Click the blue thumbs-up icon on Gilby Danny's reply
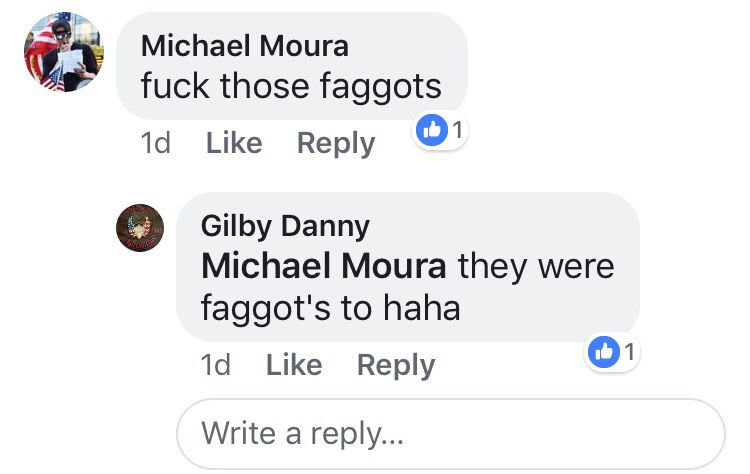The width and height of the screenshot is (750, 474). tap(604, 352)
